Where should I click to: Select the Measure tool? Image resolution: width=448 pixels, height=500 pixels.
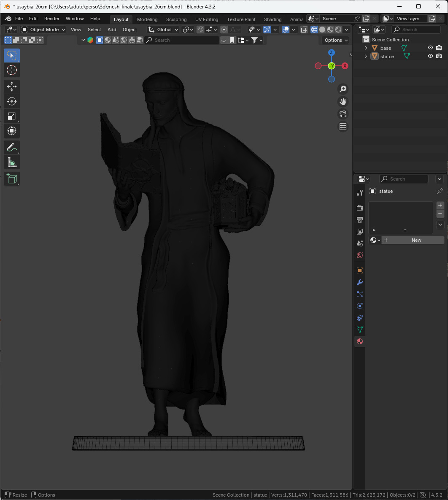pos(12,162)
